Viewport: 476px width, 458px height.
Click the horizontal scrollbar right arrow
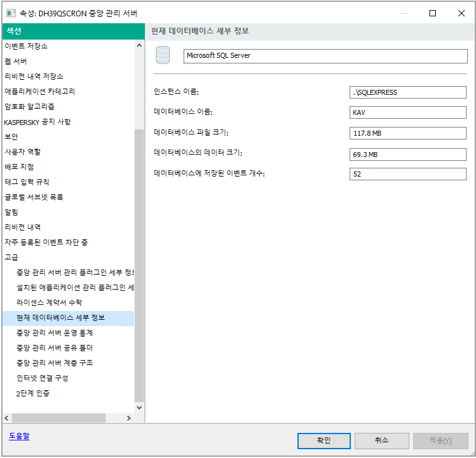coord(129,417)
